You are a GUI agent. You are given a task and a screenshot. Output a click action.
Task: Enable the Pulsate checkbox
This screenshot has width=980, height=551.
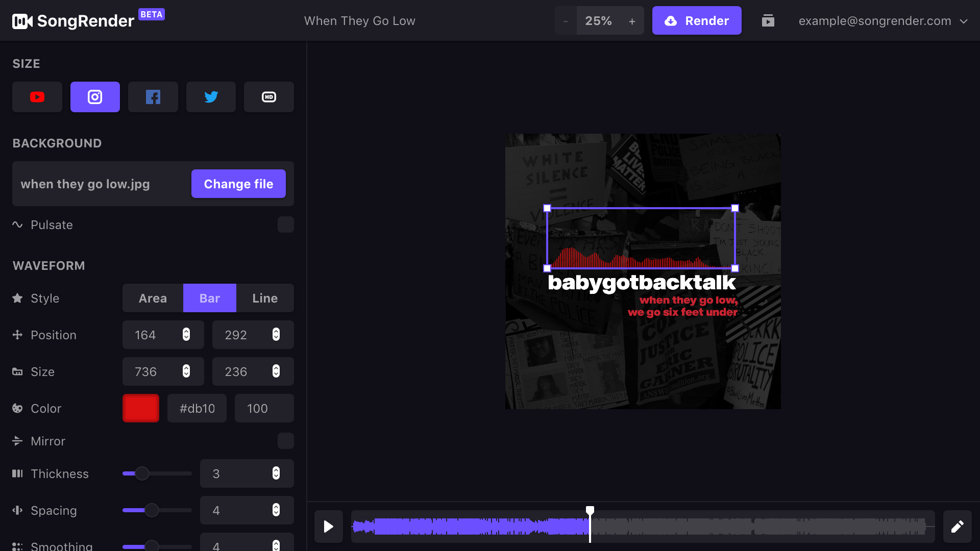point(285,224)
